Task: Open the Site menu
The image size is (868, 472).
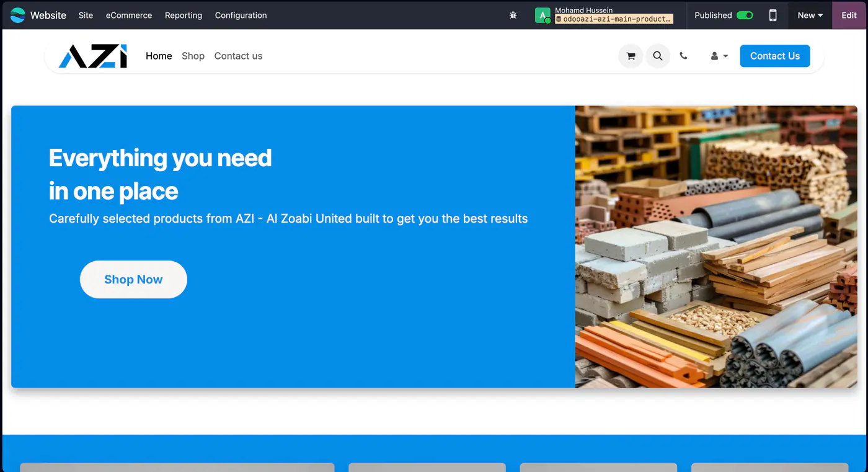Action: click(86, 16)
